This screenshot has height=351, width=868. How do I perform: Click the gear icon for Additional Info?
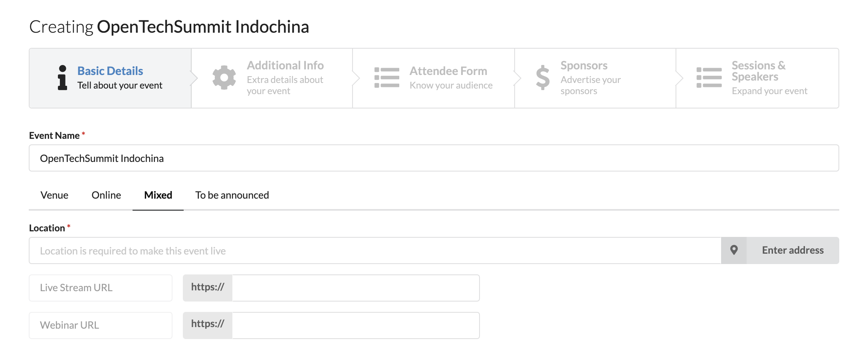click(x=224, y=77)
